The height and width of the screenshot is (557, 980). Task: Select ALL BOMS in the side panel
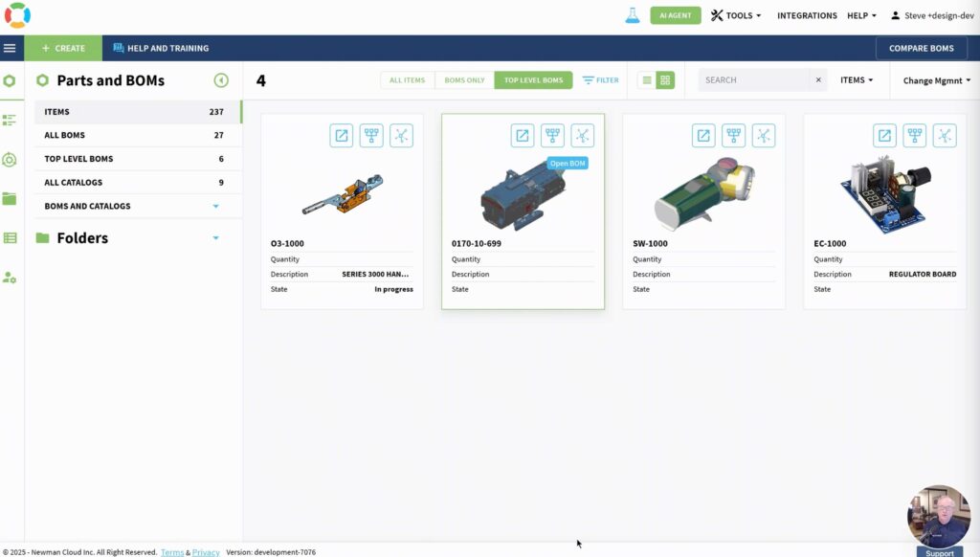138,135
